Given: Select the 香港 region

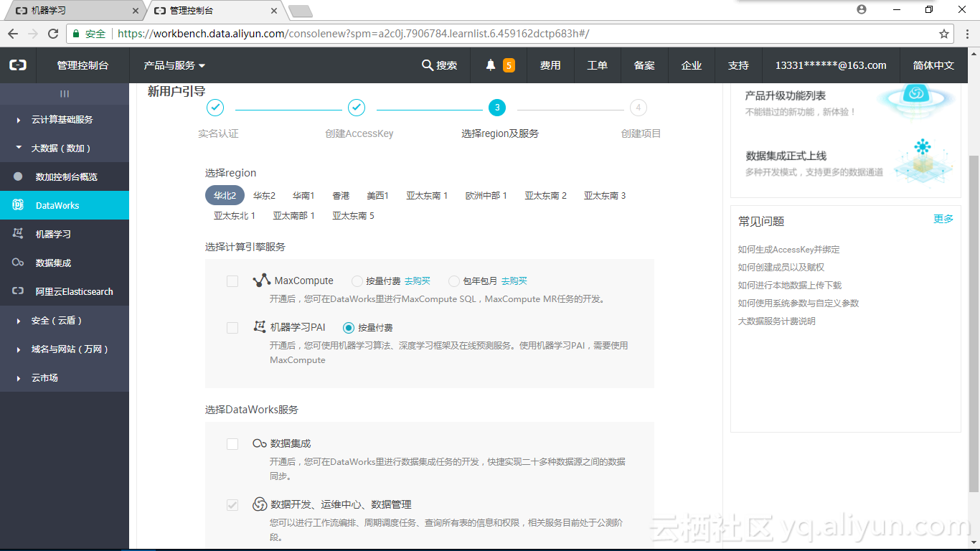Looking at the screenshot, I should tap(341, 196).
